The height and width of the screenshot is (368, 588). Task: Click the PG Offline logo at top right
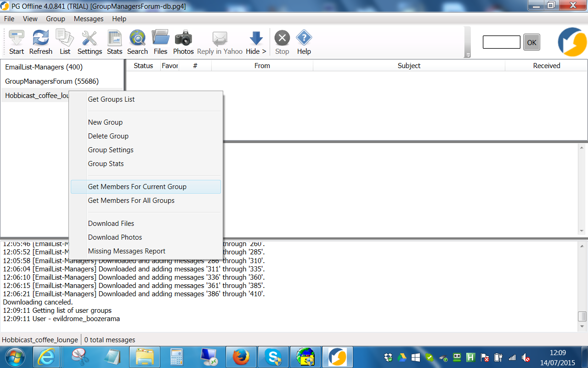572,42
